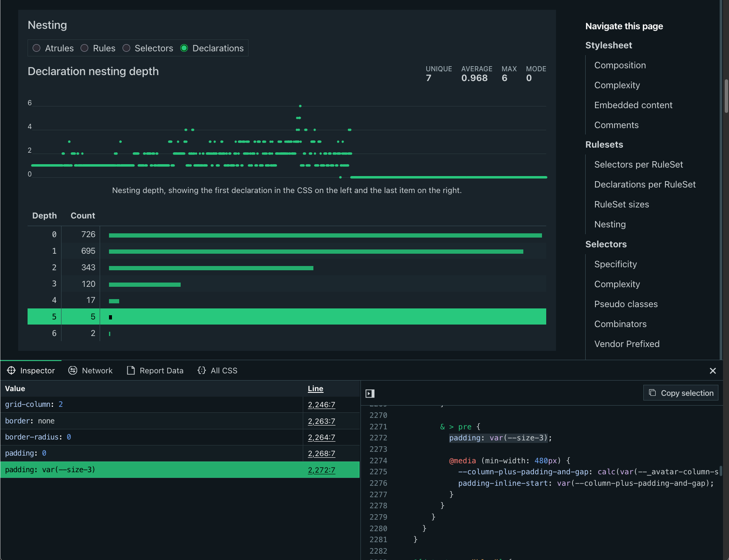Click the All CSS curly-braces icon

pyautogui.click(x=201, y=370)
